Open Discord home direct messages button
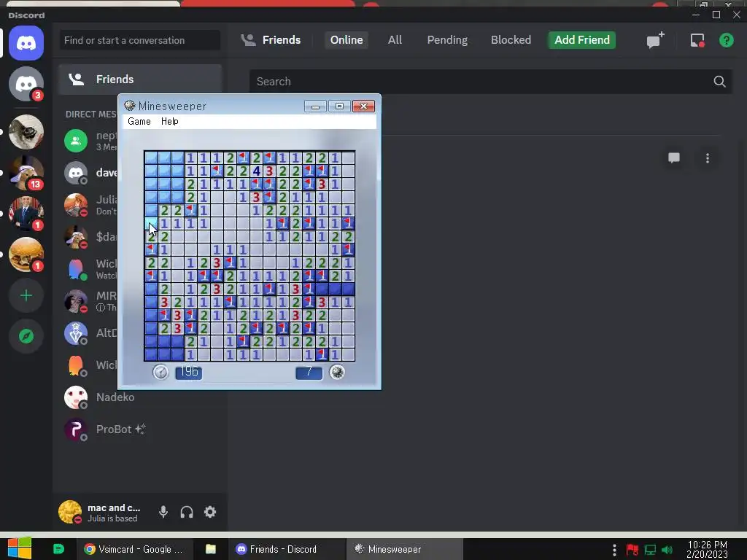Viewport: 747px width, 560px height. click(26, 43)
